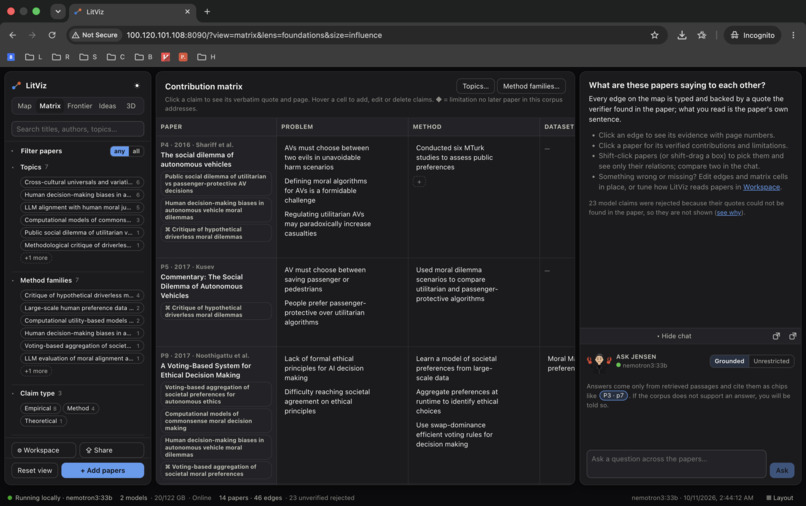Switch to the Matrix view tab
The height and width of the screenshot is (506, 806).
click(50, 106)
